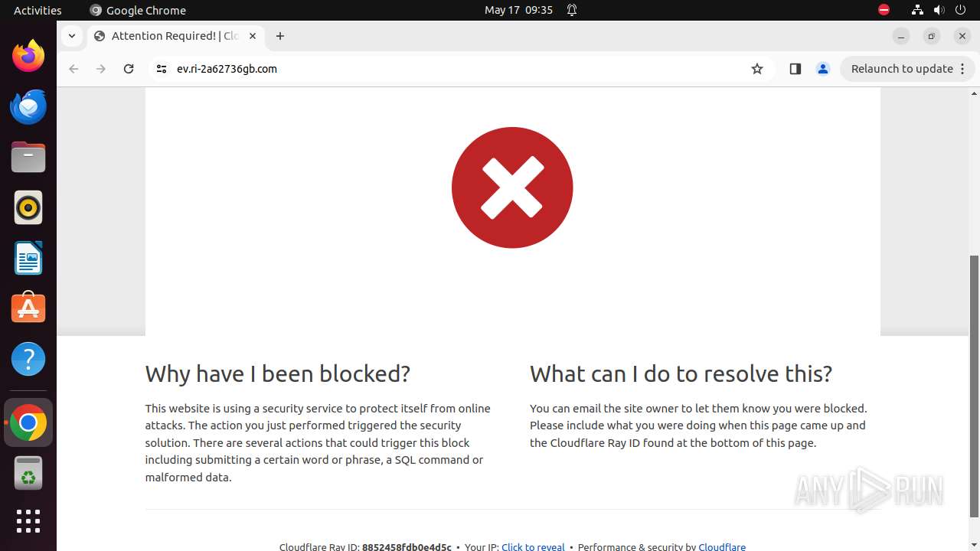
Task: Open the clock calendar May 17 09:35
Action: click(518, 10)
